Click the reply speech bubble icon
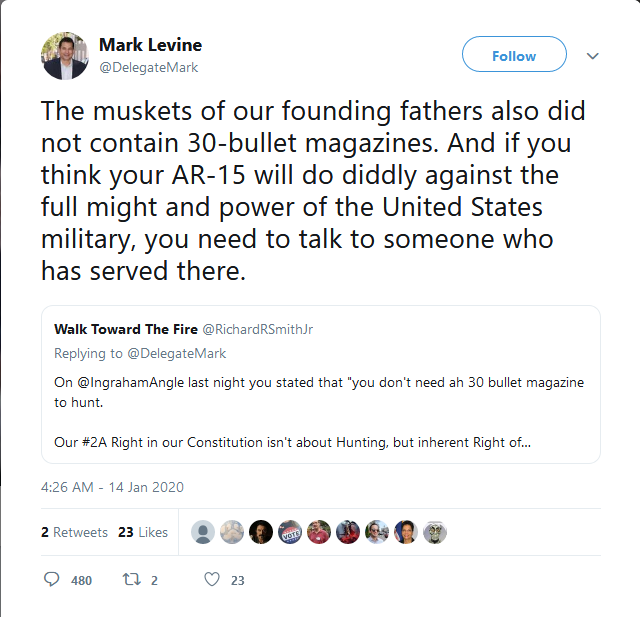640x617 pixels. click(52, 579)
